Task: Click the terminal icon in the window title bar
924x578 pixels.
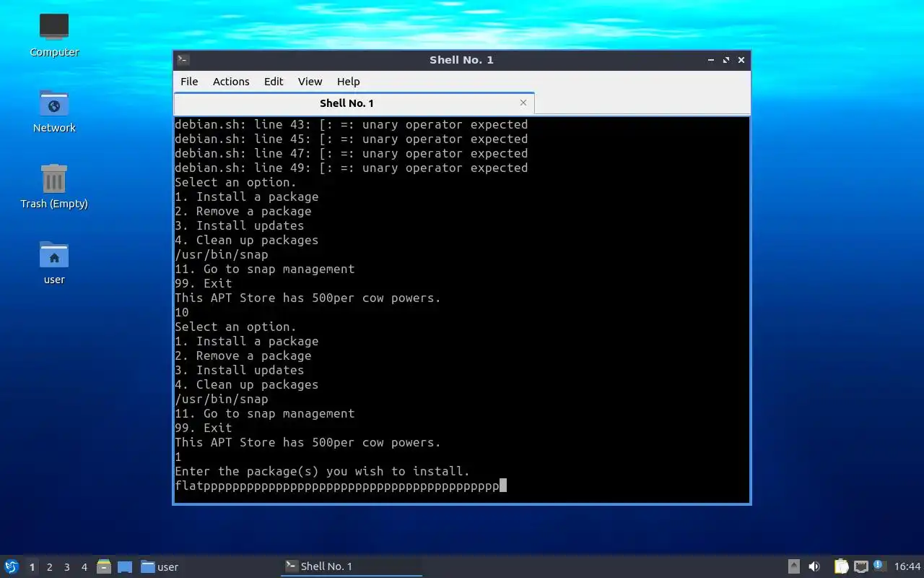Action: click(x=183, y=60)
